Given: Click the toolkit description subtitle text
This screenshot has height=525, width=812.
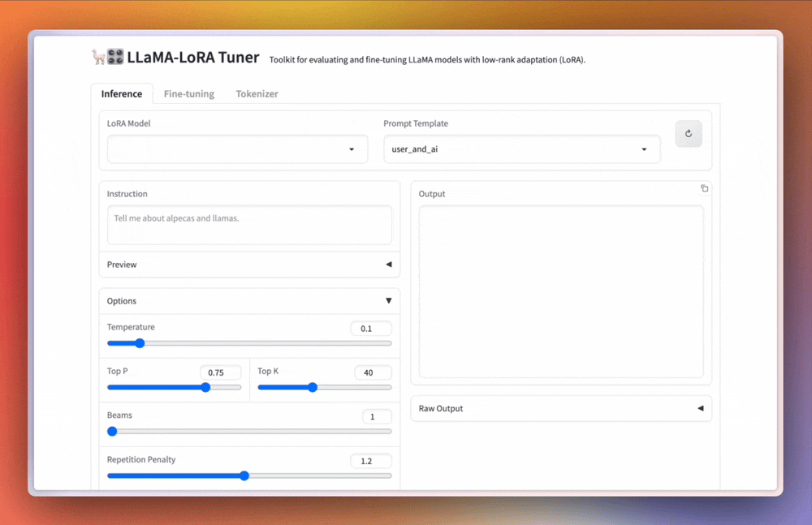Looking at the screenshot, I should pyautogui.click(x=427, y=59).
